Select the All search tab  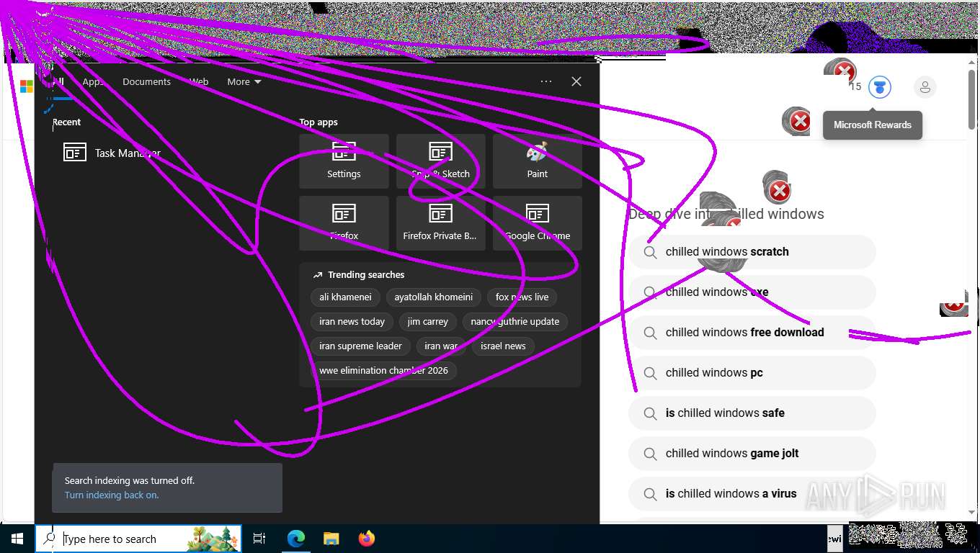tap(58, 82)
